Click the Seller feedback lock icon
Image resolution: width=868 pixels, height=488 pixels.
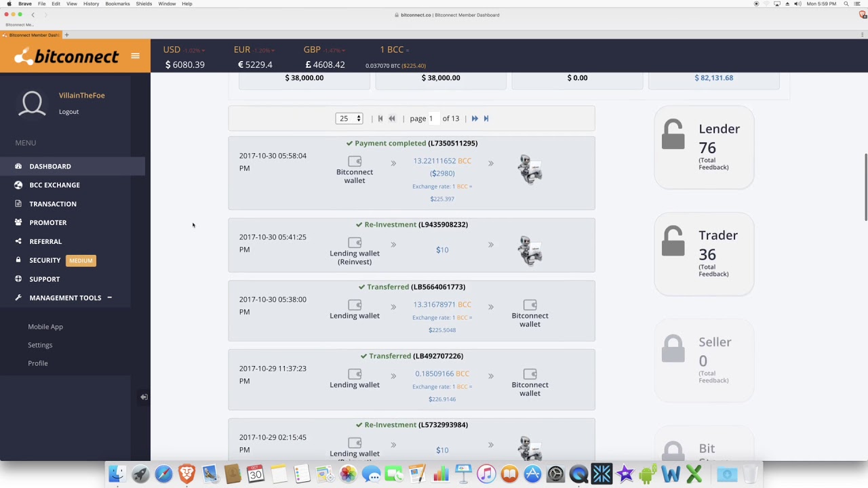click(x=673, y=348)
